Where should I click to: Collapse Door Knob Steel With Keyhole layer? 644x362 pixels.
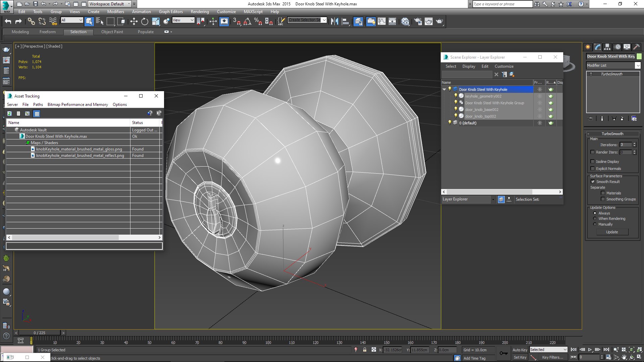pyautogui.click(x=444, y=89)
